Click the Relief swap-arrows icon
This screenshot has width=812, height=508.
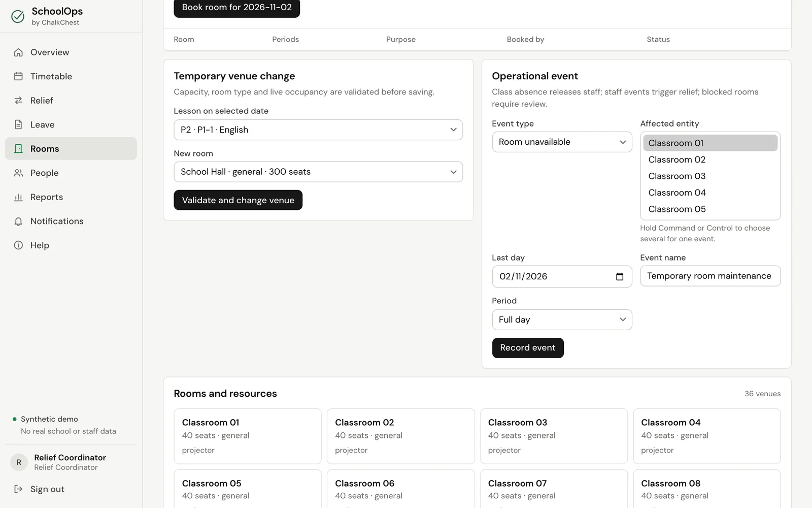pos(18,101)
